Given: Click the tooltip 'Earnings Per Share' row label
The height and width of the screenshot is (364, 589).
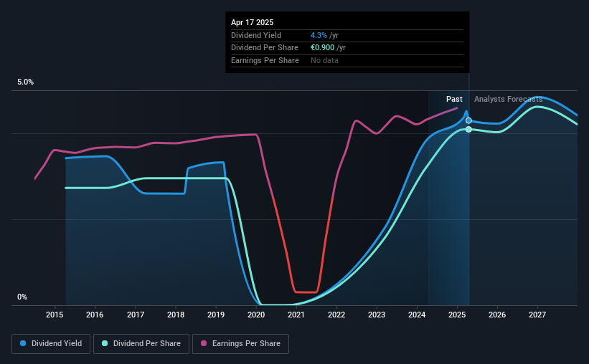Looking at the screenshot, I should pyautogui.click(x=265, y=60).
